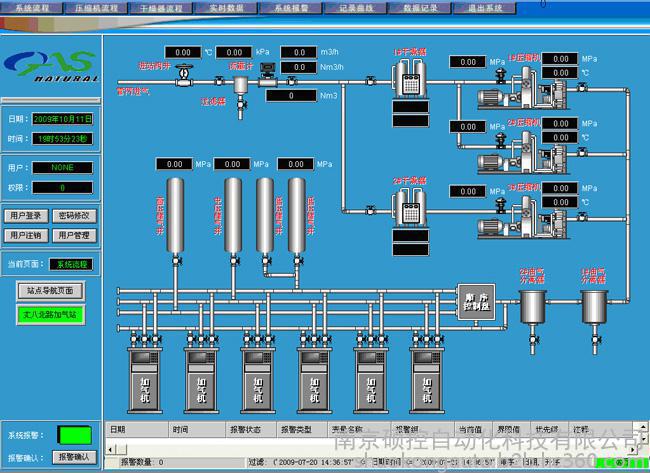650x473 pixels.
Task: Open the 站点导航页面 button
Action: (x=50, y=291)
